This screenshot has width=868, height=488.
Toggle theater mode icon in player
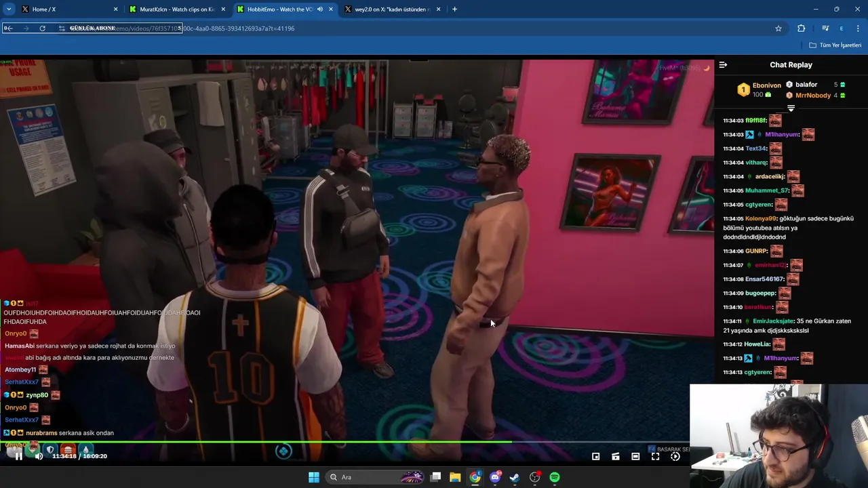pos(635,456)
